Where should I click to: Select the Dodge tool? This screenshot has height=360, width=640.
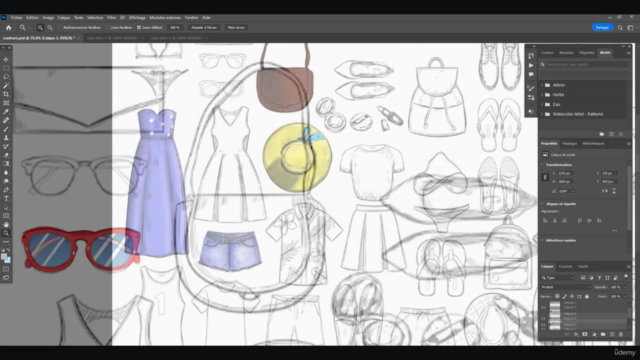[6, 181]
